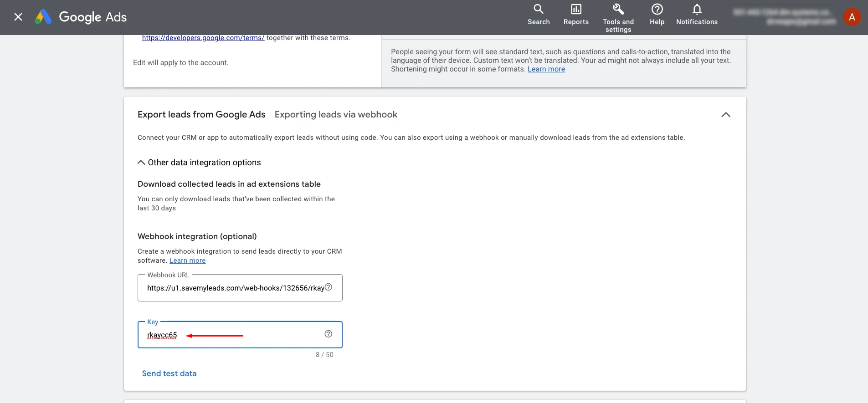Open Learn more about webhook integration

coord(187,260)
